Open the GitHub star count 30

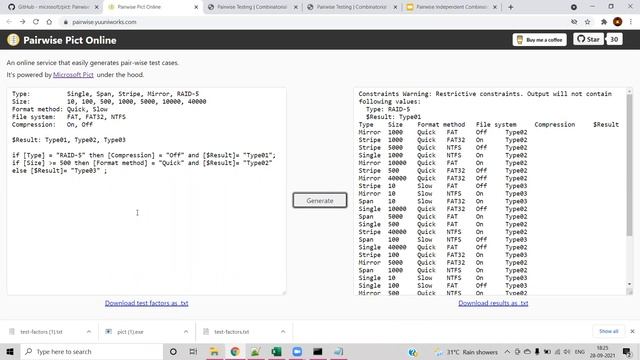[x=614, y=39]
